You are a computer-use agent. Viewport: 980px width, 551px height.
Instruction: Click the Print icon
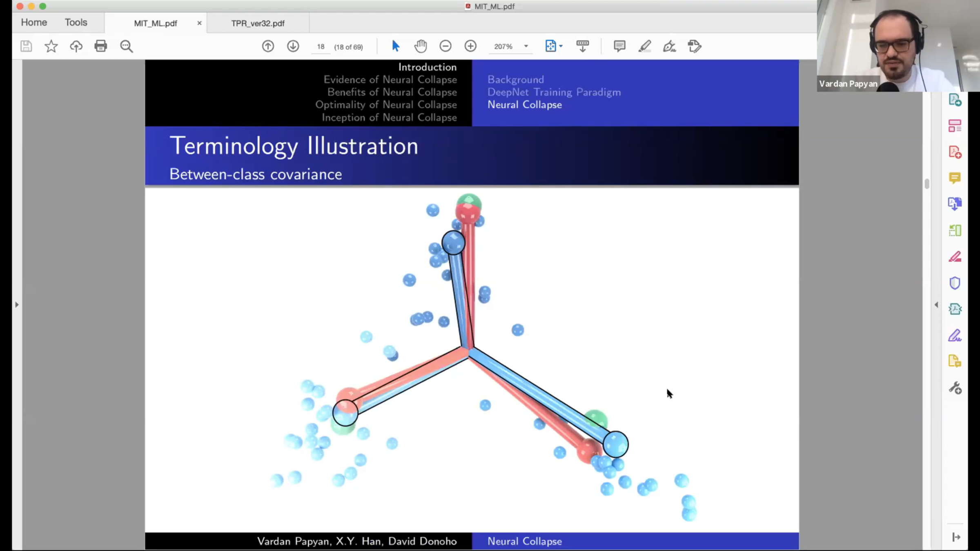[100, 46]
